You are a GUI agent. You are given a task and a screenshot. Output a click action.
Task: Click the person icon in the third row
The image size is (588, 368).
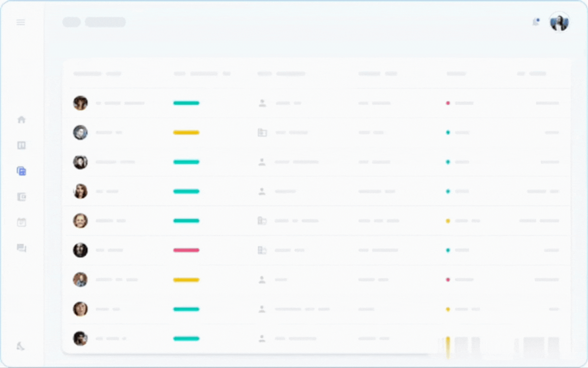click(262, 162)
